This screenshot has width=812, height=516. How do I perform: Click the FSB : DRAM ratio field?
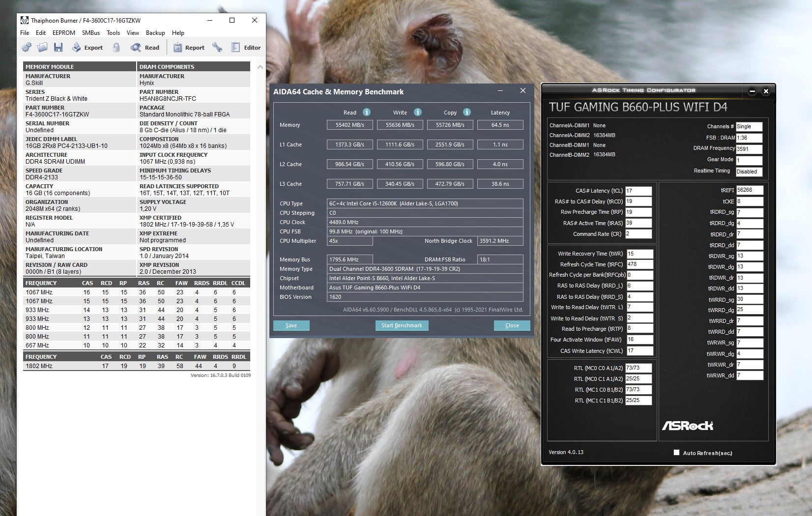click(x=749, y=138)
